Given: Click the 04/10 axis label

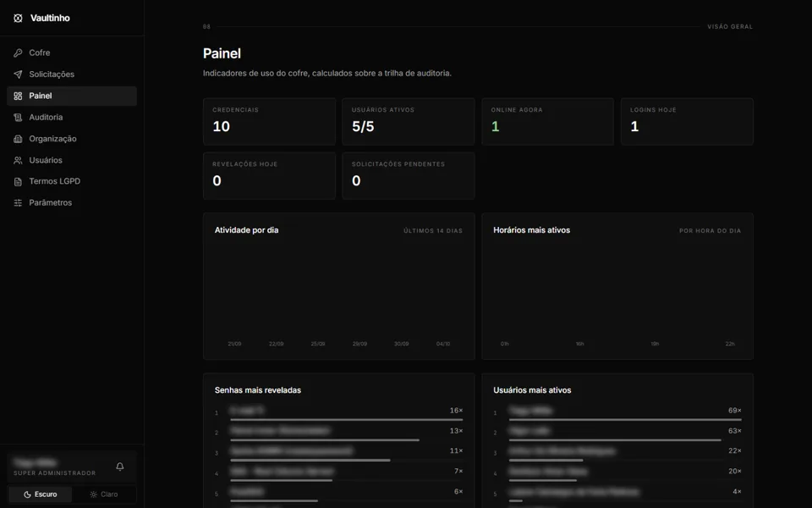Looking at the screenshot, I should [x=443, y=344].
